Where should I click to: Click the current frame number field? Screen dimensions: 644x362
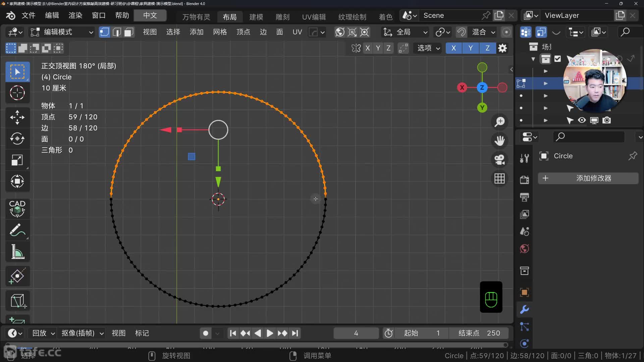tap(356, 333)
